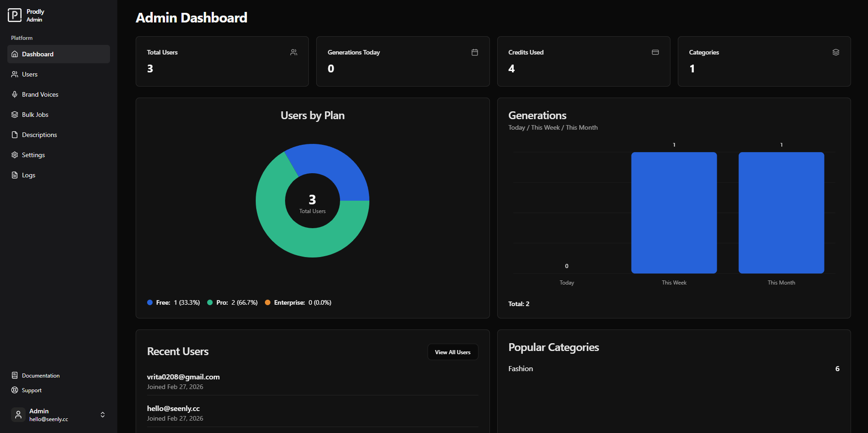
Task: Open the Documentation link
Action: (x=40, y=375)
